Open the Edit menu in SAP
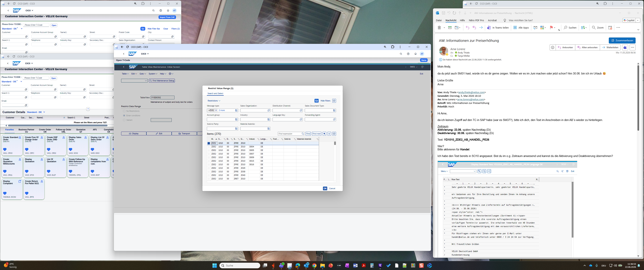The image size is (644, 270). coord(134,74)
